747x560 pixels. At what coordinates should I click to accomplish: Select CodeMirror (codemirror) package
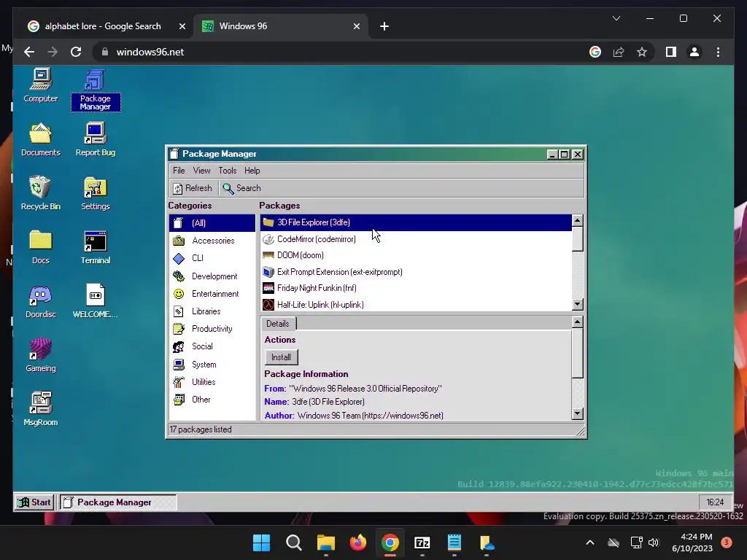click(x=416, y=239)
